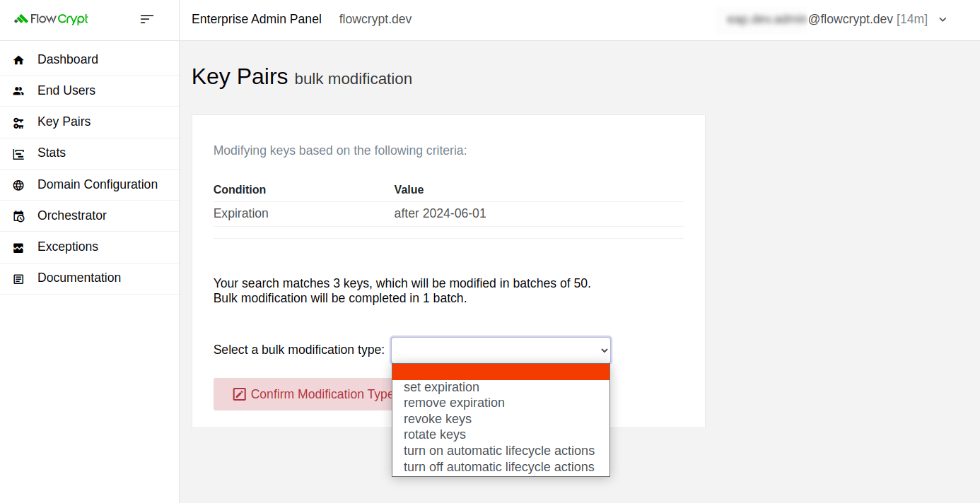Select 'rotate keys' from the list
The height and width of the screenshot is (503, 980).
click(501, 434)
